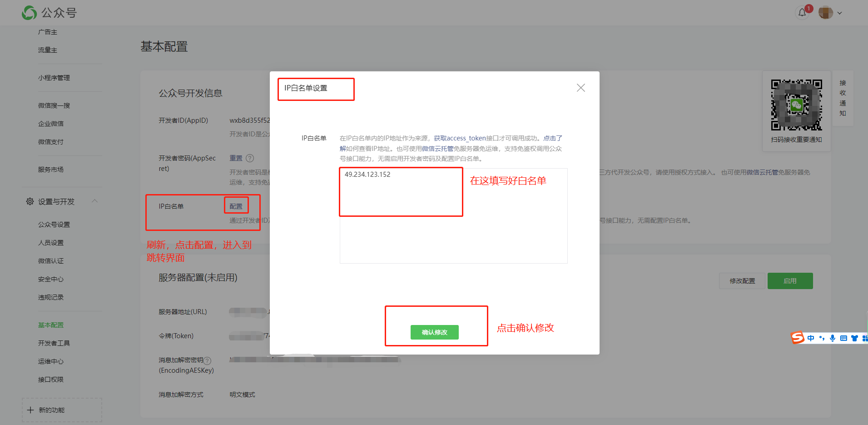This screenshot has height=425, width=868.
Task: Click the green 确认修改 button
Action: (x=434, y=332)
